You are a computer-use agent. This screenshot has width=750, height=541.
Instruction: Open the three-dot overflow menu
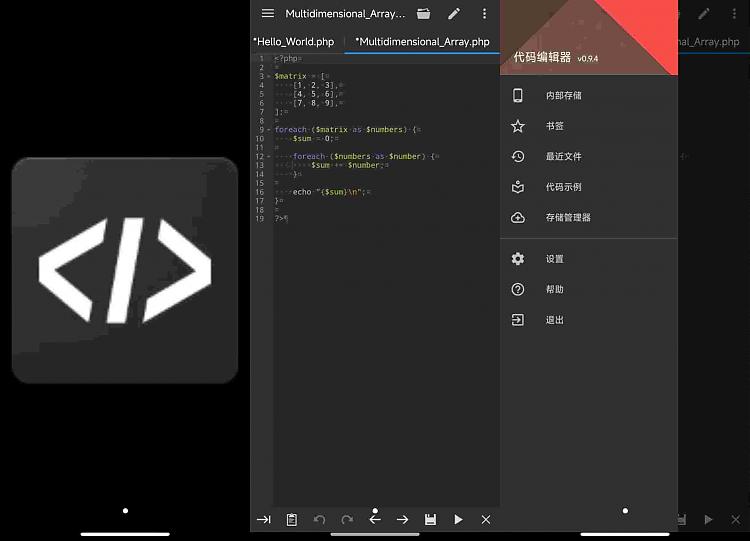(484, 13)
